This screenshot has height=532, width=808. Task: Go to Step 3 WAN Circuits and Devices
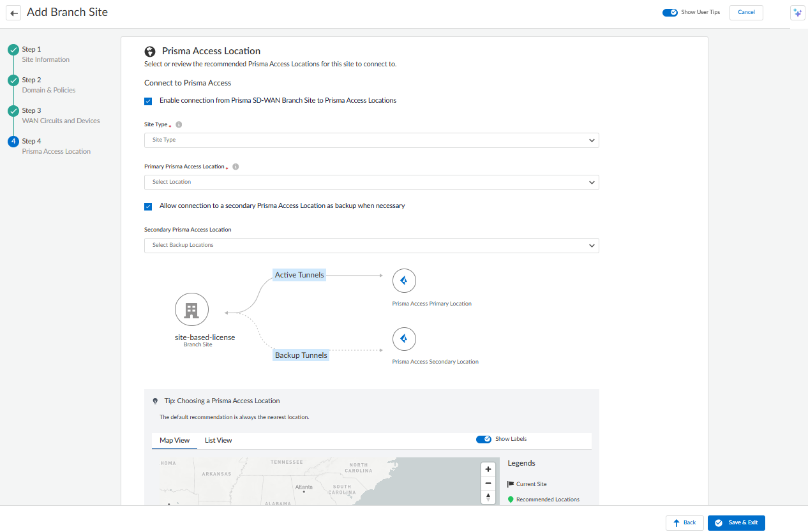[x=61, y=115]
